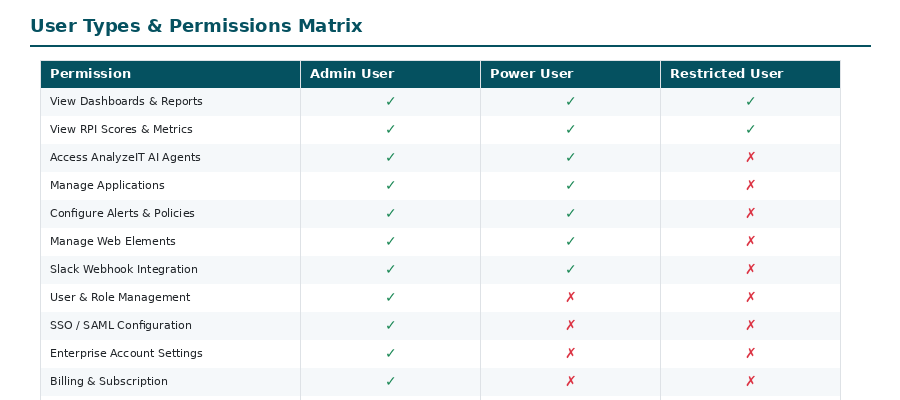The image size is (900, 400).
Task: Click Admin User checkmark for Access AnalyzeIT AI Agents
Action: (390, 157)
